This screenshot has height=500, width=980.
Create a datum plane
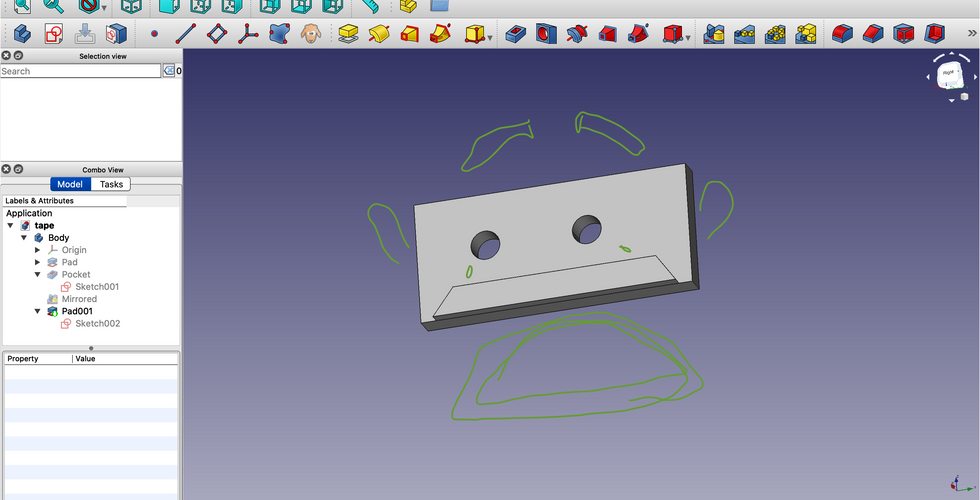pos(217,33)
